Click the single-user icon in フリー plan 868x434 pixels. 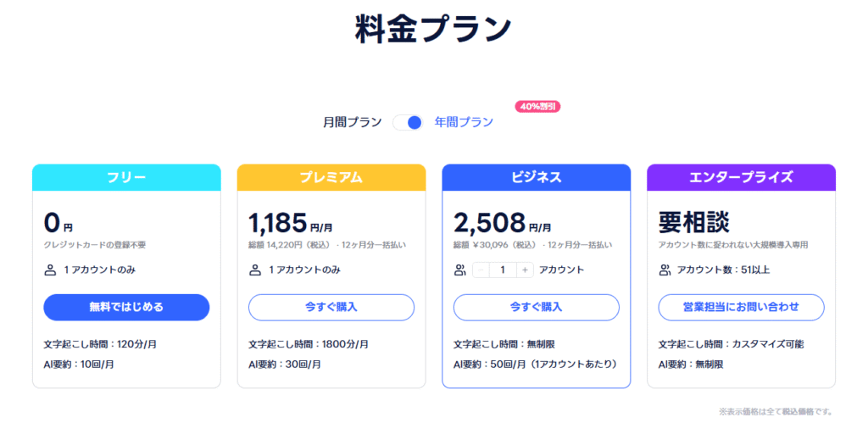[x=50, y=270]
